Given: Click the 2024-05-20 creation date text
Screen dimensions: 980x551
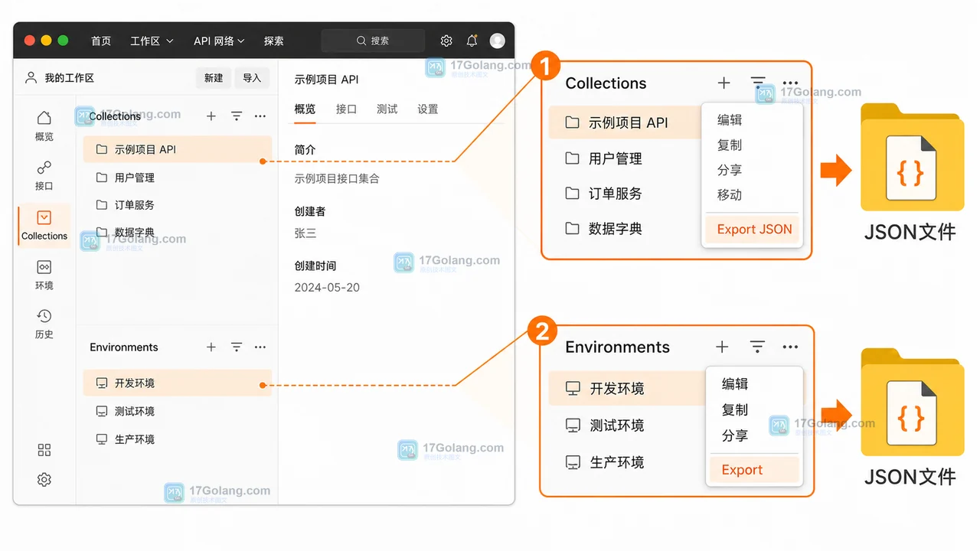Looking at the screenshot, I should (x=327, y=288).
